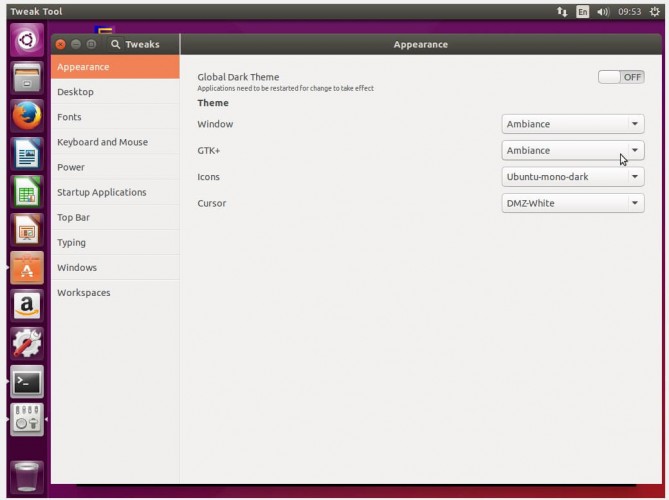
Task: Open Ubuntu Software Center icon
Action: click(27, 267)
